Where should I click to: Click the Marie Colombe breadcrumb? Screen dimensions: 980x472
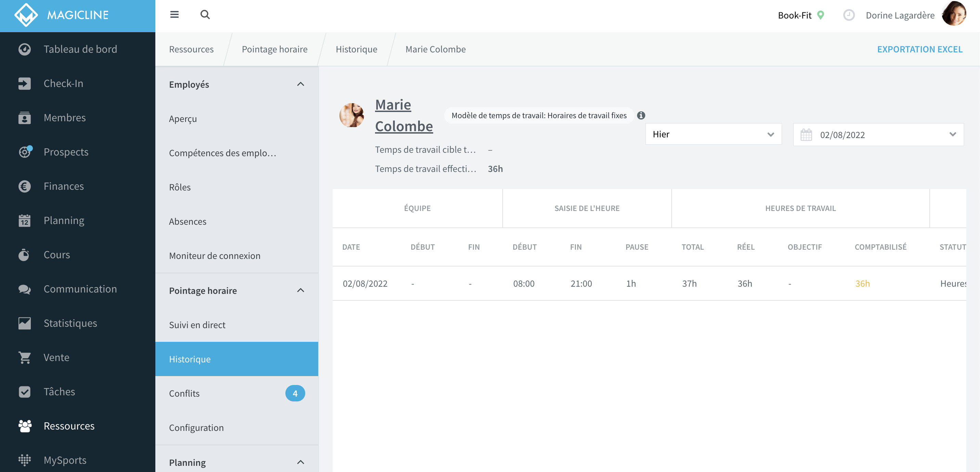pos(435,49)
